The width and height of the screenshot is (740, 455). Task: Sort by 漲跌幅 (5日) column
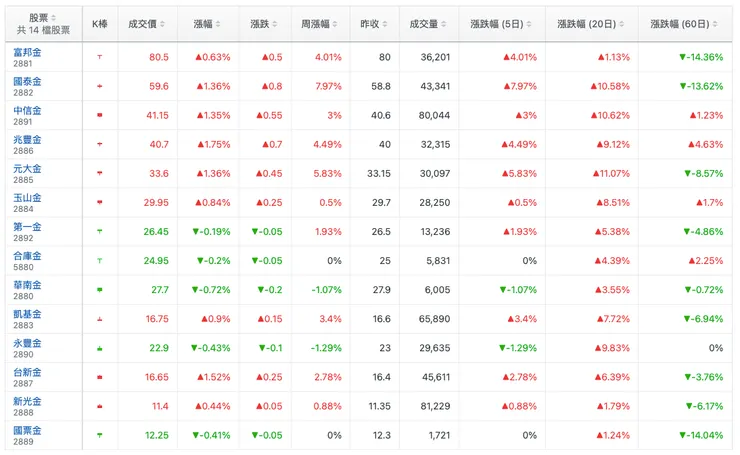pos(501,24)
